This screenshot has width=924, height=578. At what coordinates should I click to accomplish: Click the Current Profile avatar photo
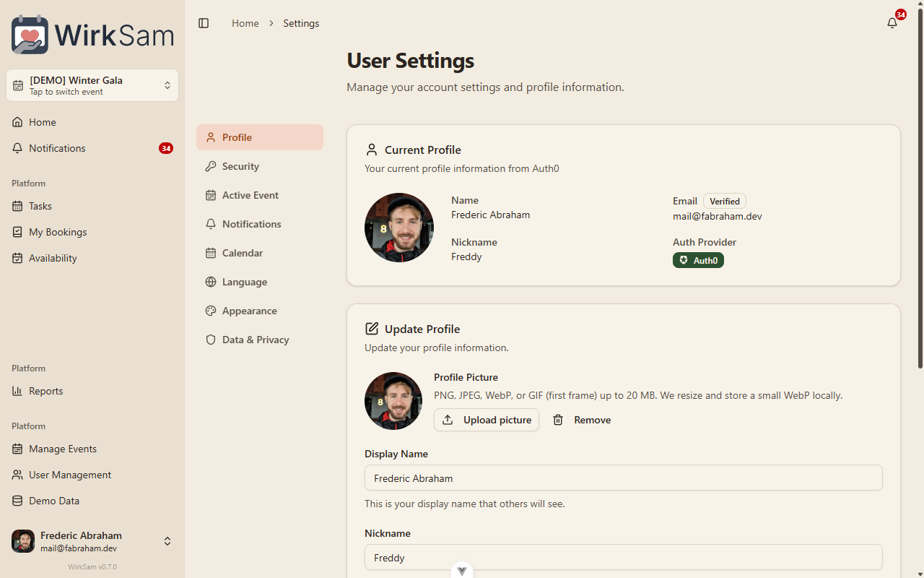pyautogui.click(x=399, y=228)
